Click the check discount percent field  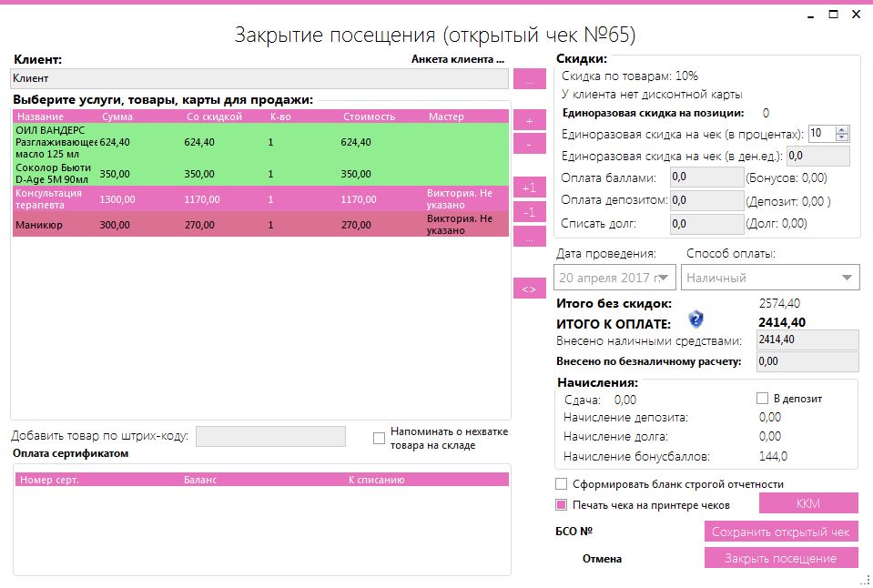tap(822, 133)
